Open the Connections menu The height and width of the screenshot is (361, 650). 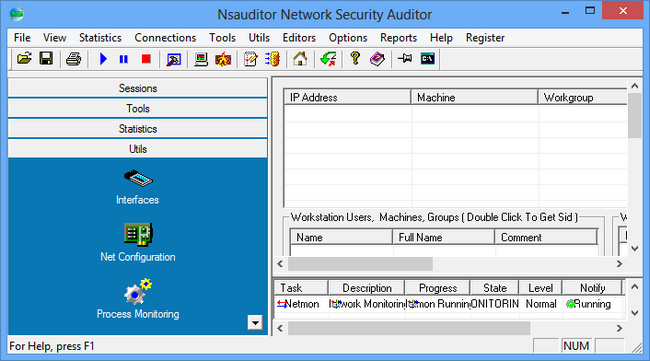point(165,38)
